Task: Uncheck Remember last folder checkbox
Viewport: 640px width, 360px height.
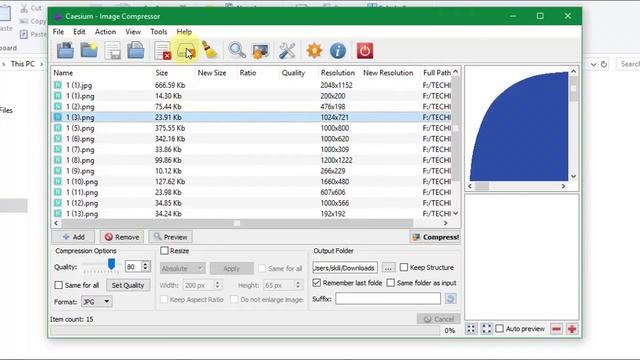Action: [x=316, y=282]
